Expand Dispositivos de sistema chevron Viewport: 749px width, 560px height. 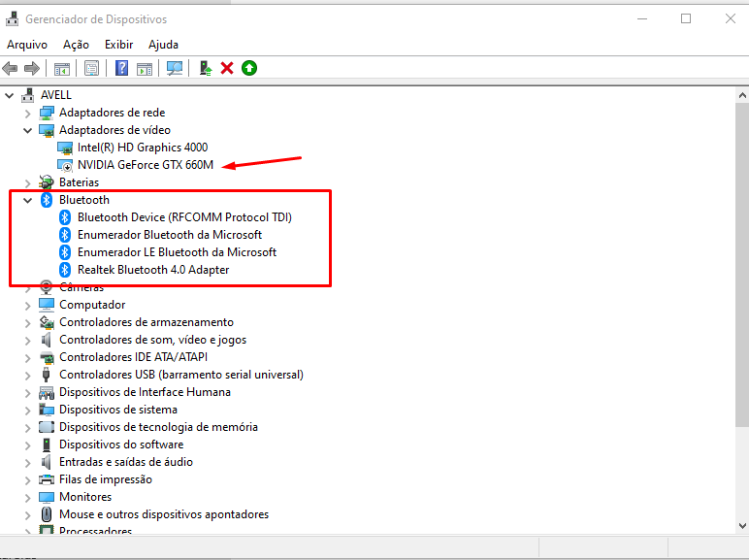(28, 410)
